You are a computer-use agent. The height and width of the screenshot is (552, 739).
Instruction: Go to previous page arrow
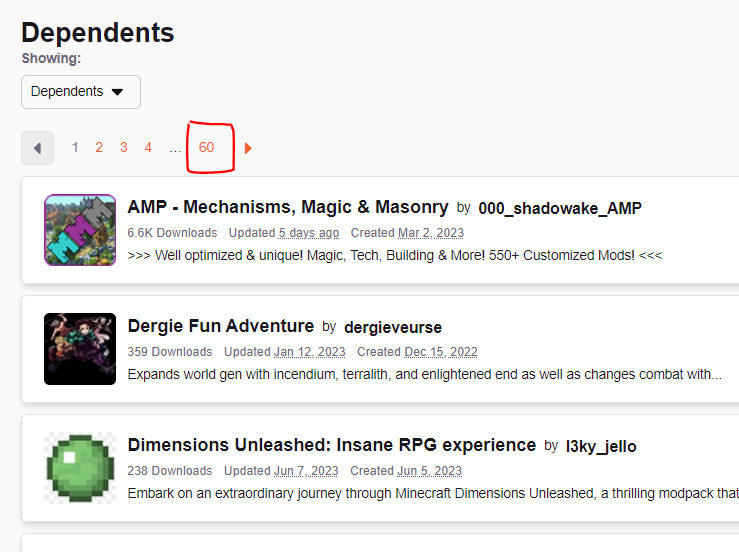[x=37, y=148]
